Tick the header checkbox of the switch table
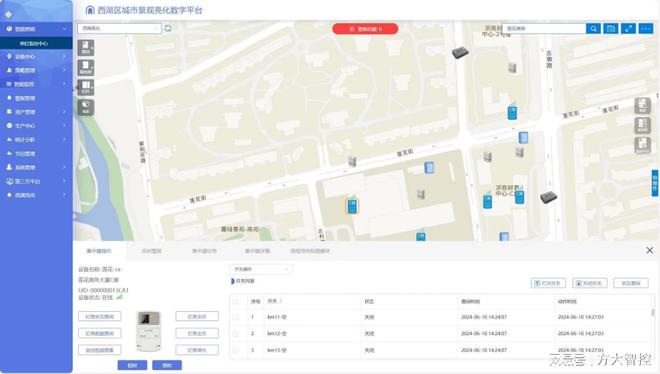 click(236, 302)
